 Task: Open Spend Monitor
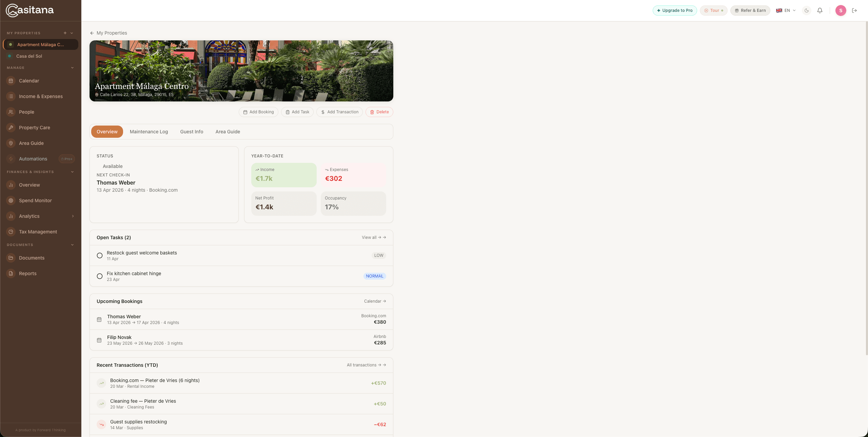41,201
